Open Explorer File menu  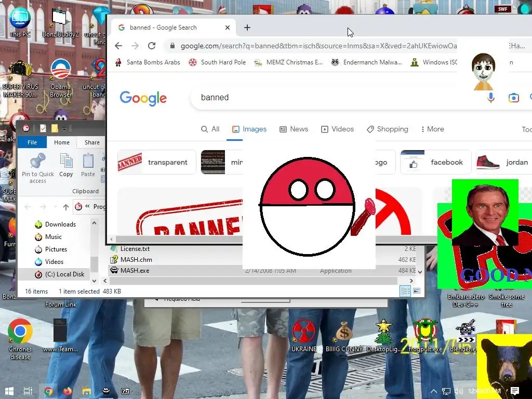coord(32,142)
